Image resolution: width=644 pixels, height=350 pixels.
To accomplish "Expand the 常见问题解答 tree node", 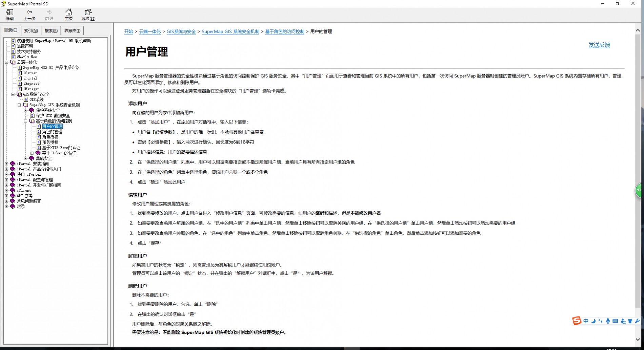I will pos(6,201).
